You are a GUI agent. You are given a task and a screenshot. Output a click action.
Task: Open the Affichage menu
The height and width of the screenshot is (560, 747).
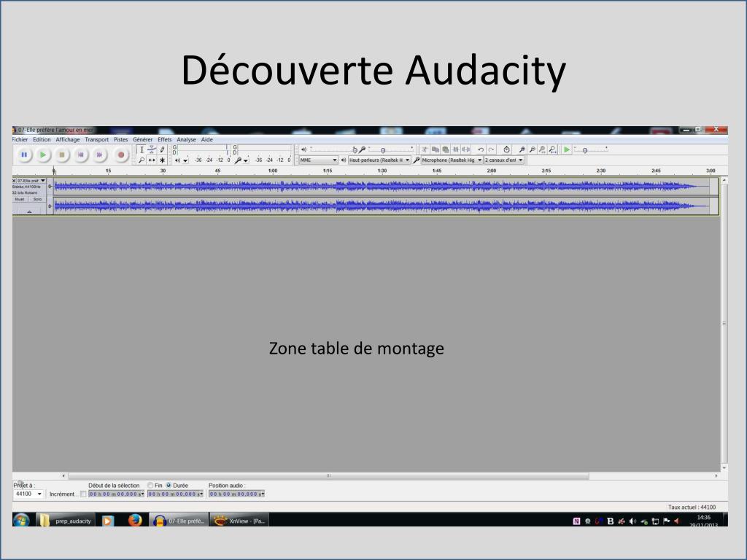(68, 139)
